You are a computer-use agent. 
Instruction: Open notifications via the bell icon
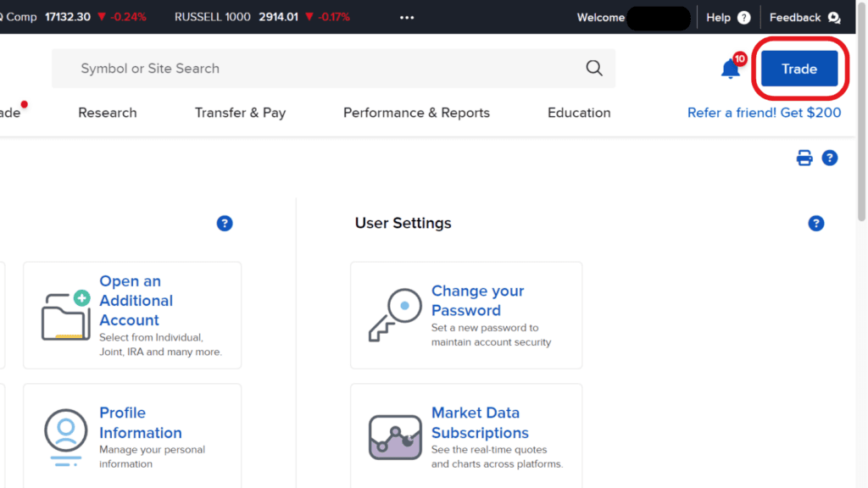point(730,68)
